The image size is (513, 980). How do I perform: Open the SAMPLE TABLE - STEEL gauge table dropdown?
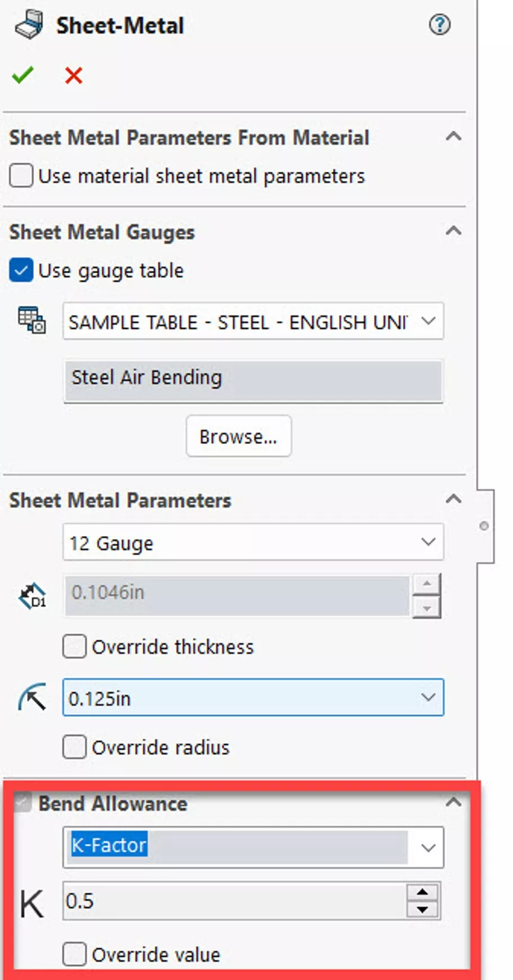(x=253, y=321)
